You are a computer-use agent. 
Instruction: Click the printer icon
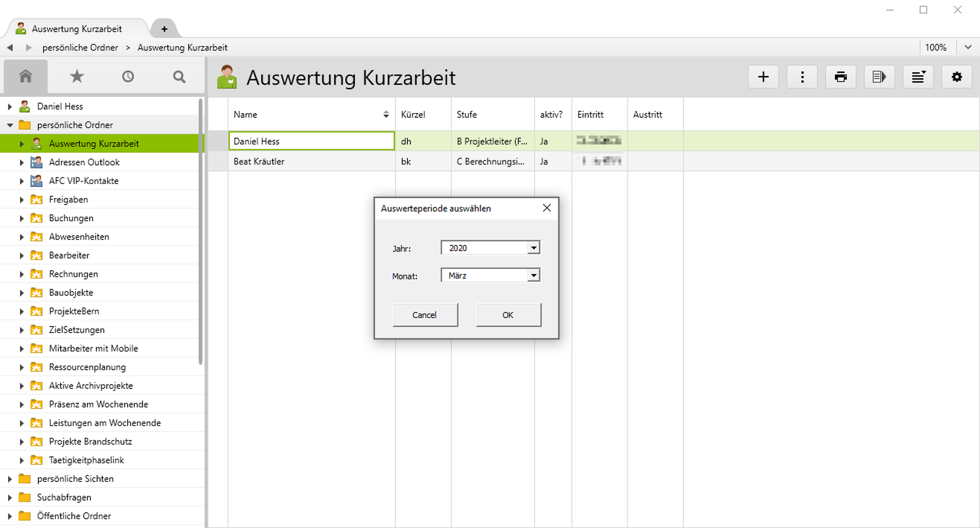coord(841,77)
